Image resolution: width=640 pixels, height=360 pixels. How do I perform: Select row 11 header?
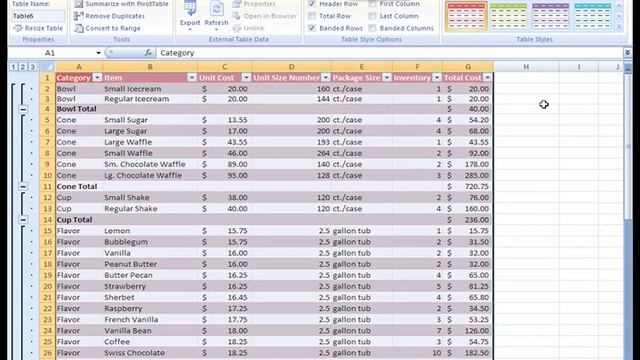[47, 187]
